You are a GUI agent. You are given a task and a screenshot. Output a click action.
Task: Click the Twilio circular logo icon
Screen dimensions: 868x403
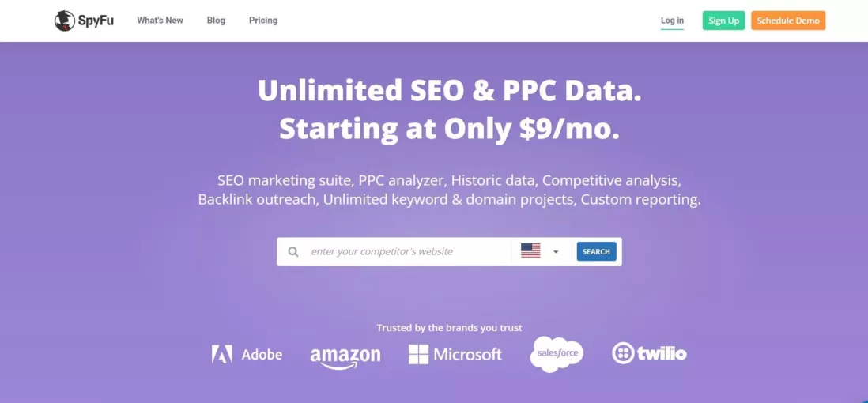(624, 353)
